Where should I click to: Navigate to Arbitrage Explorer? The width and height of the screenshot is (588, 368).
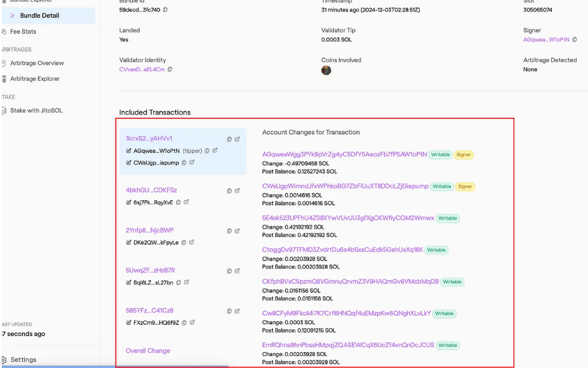coord(35,79)
